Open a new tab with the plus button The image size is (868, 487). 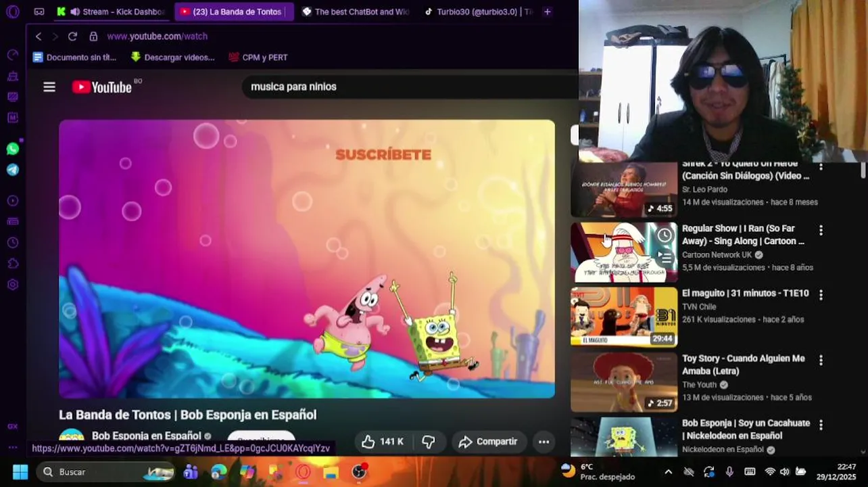pyautogui.click(x=547, y=11)
